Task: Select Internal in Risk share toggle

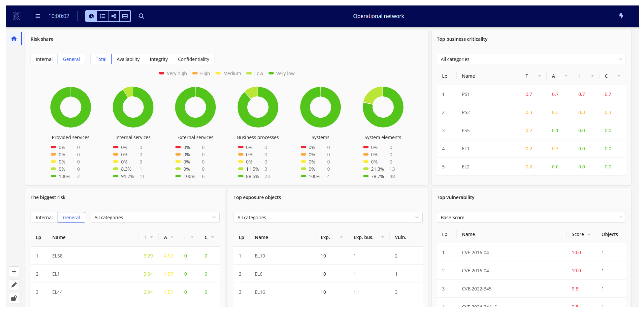Action: pos(44,59)
